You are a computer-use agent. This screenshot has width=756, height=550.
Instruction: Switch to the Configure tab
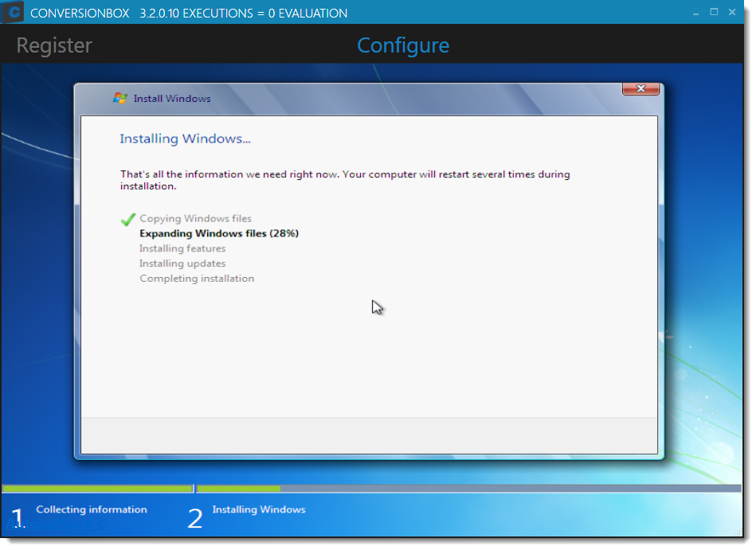click(x=403, y=45)
